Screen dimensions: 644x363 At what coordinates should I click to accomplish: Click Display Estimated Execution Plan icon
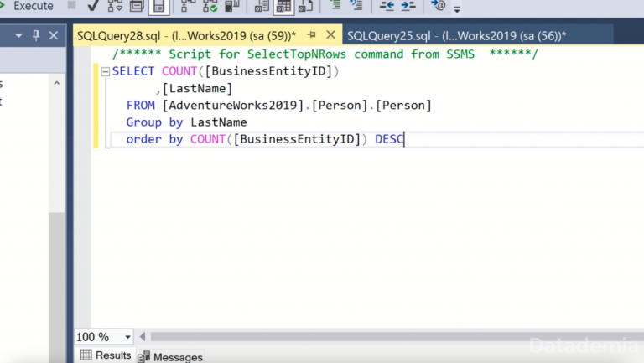pyautogui.click(x=115, y=7)
